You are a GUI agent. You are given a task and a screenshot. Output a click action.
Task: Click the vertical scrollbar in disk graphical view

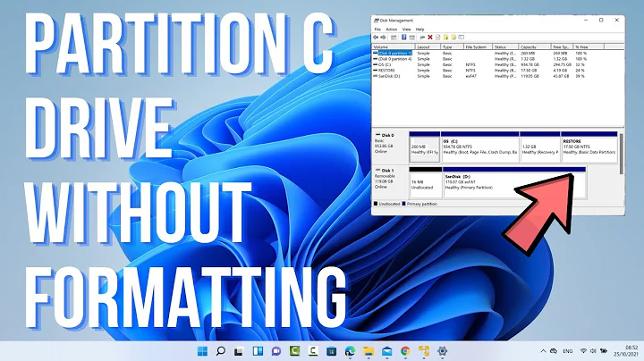coord(621,154)
